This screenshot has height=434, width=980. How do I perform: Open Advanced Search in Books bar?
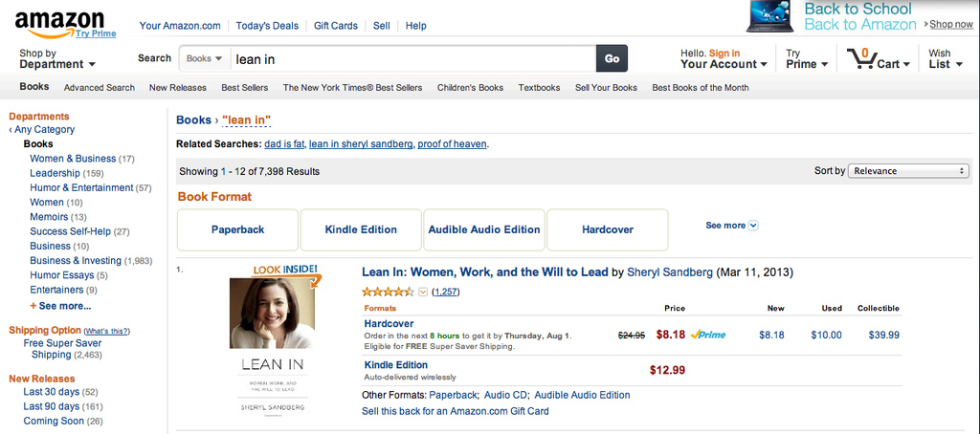pos(100,87)
